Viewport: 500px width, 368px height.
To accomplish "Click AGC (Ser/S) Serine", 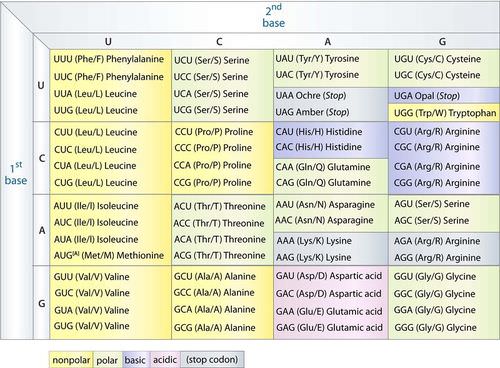I will (432, 220).
